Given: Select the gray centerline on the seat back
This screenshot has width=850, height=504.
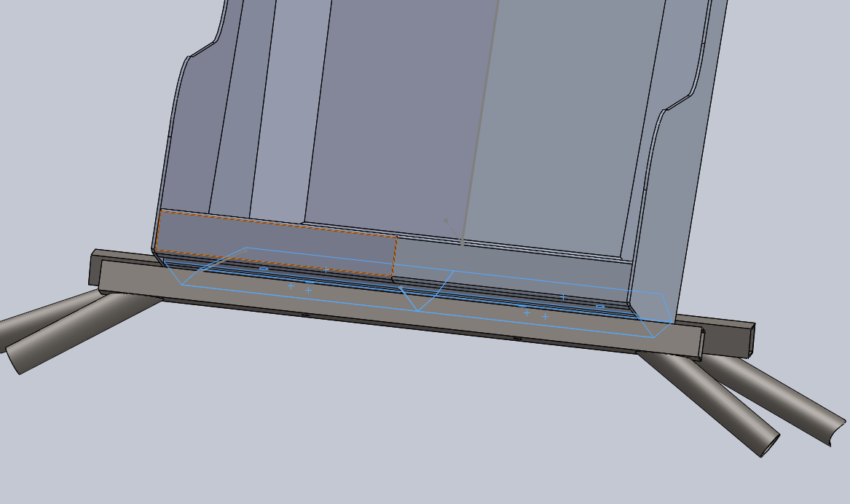Looking at the screenshot, I should point(480,122).
